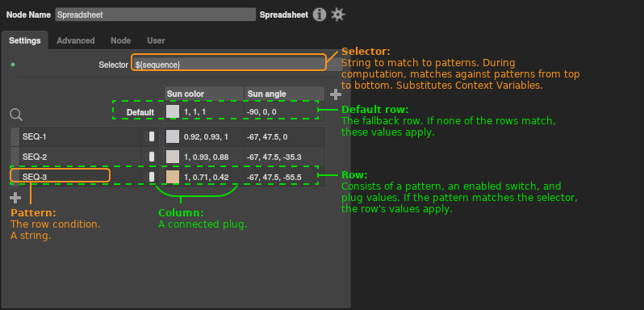Click the drag handle of SEQ-1 row
Screen dimensions: 644x310
pos(15,136)
